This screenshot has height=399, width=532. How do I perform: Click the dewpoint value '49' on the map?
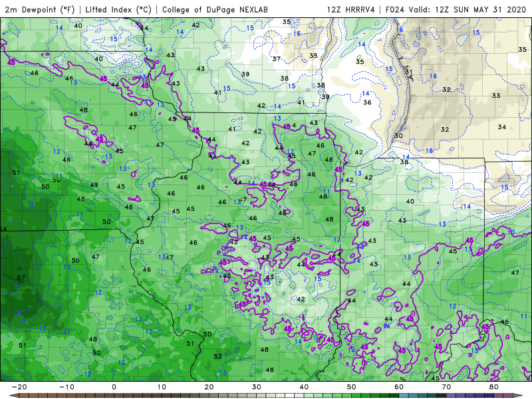tap(94, 185)
